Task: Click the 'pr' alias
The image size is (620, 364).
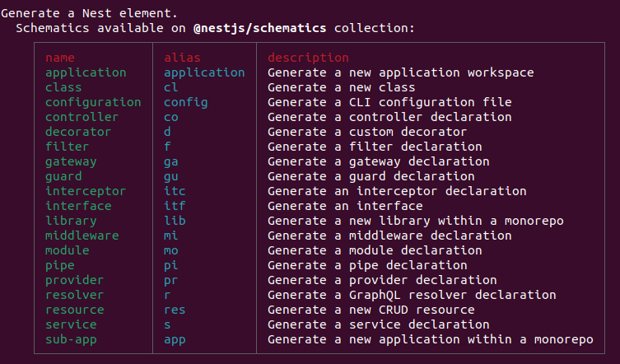Action: pyautogui.click(x=171, y=281)
